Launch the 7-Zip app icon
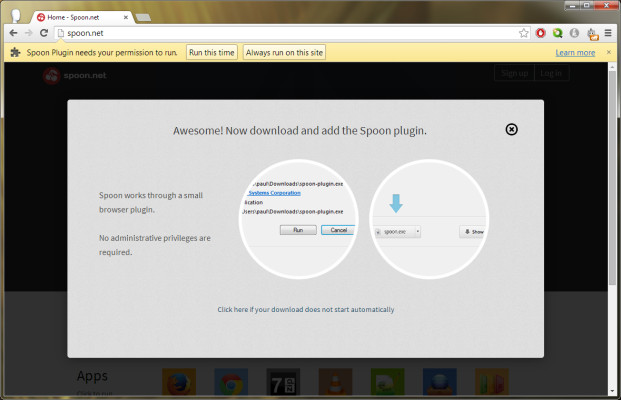Screen dimensions: 621x400 click(283, 382)
